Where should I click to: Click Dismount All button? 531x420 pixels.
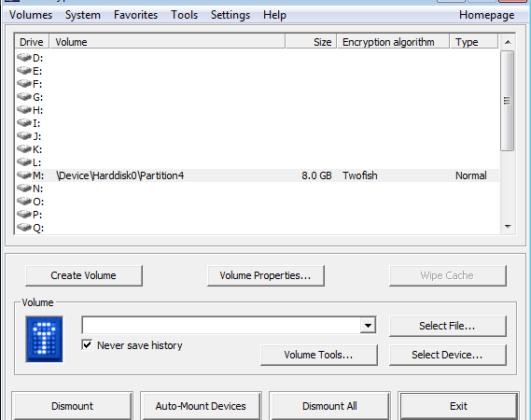pyautogui.click(x=329, y=406)
